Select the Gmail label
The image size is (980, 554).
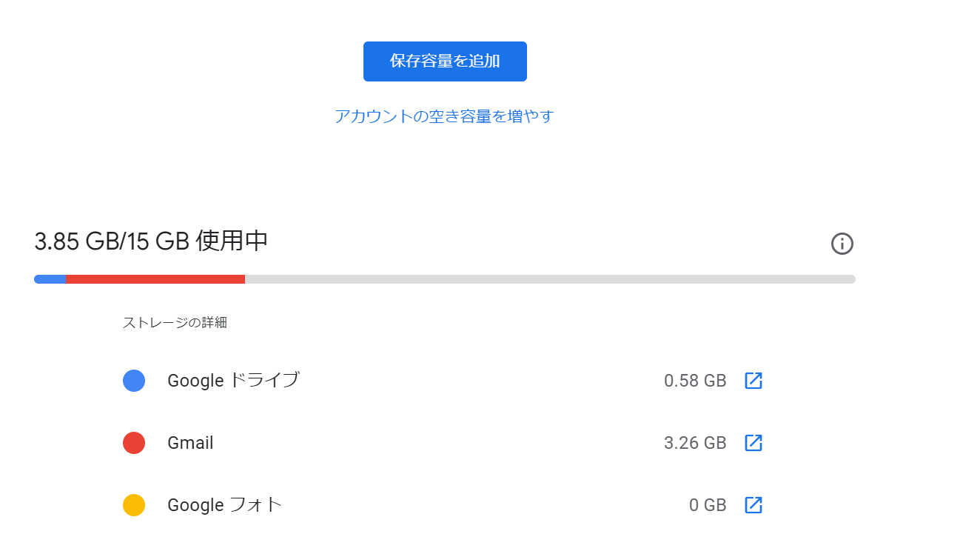pos(190,443)
